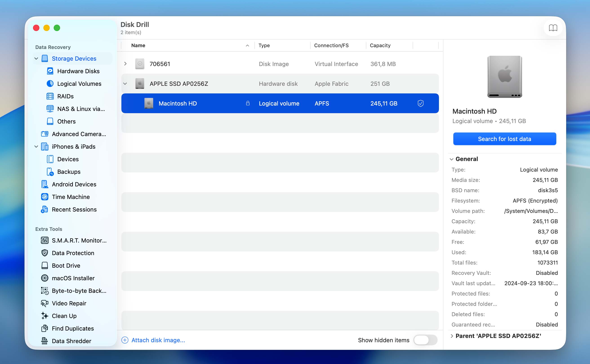Open macOS Installer tool
The image size is (590, 364).
[73, 278]
